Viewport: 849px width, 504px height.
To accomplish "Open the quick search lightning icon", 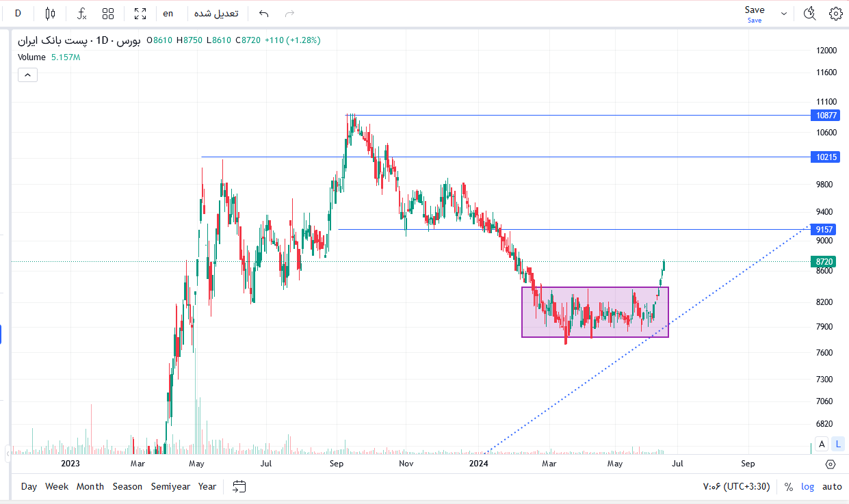I will click(x=810, y=13).
